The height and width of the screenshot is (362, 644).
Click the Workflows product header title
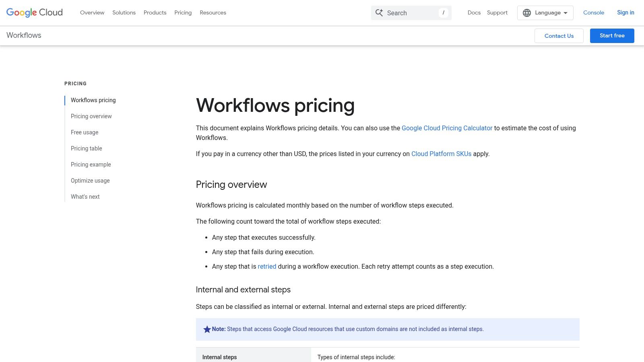click(24, 35)
